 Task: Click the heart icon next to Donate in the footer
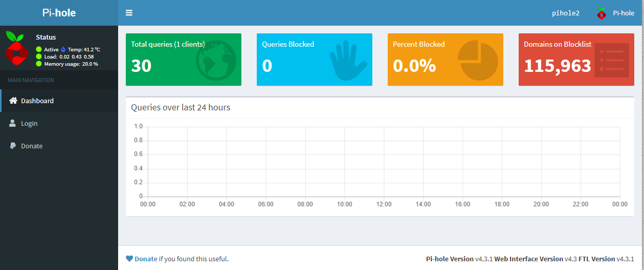pyautogui.click(x=129, y=259)
